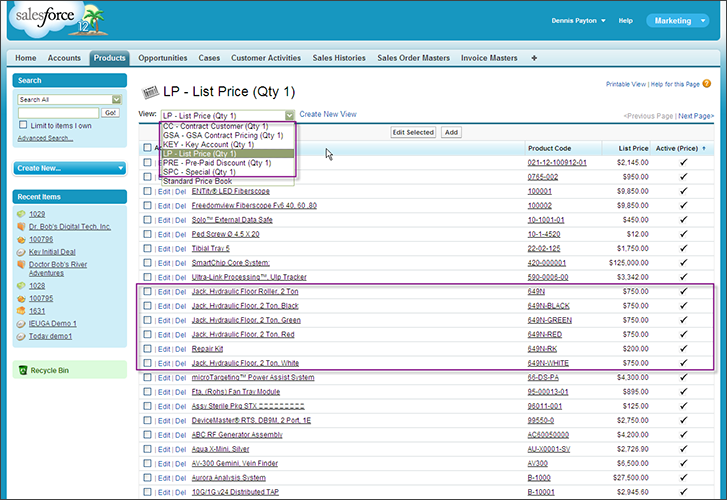The image size is (727, 500).
Task: Click in the sidebar search text field
Action: click(58, 113)
